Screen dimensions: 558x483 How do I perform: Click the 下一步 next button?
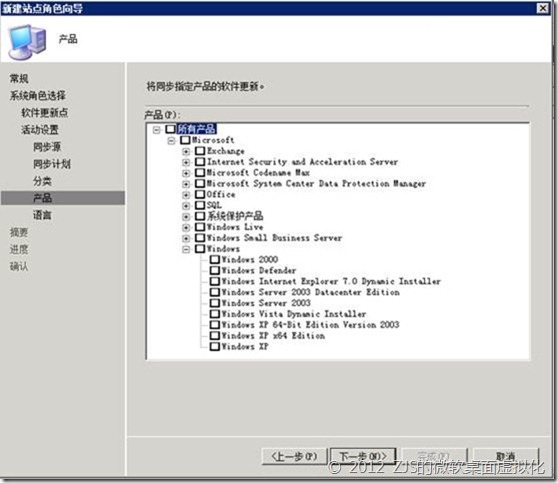tap(363, 456)
